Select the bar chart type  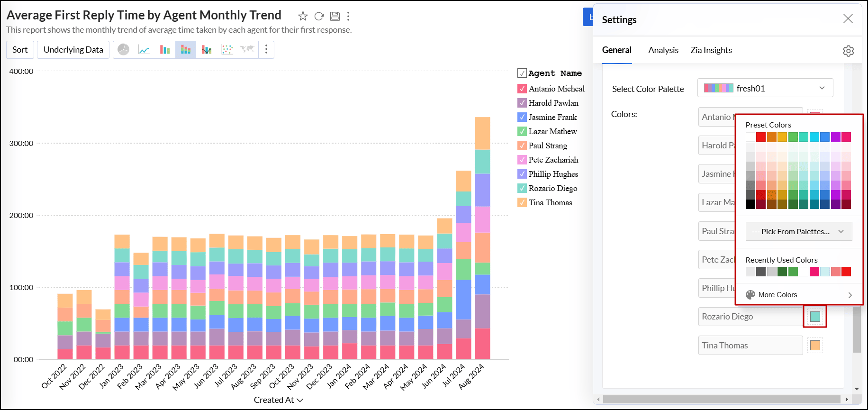coord(165,50)
